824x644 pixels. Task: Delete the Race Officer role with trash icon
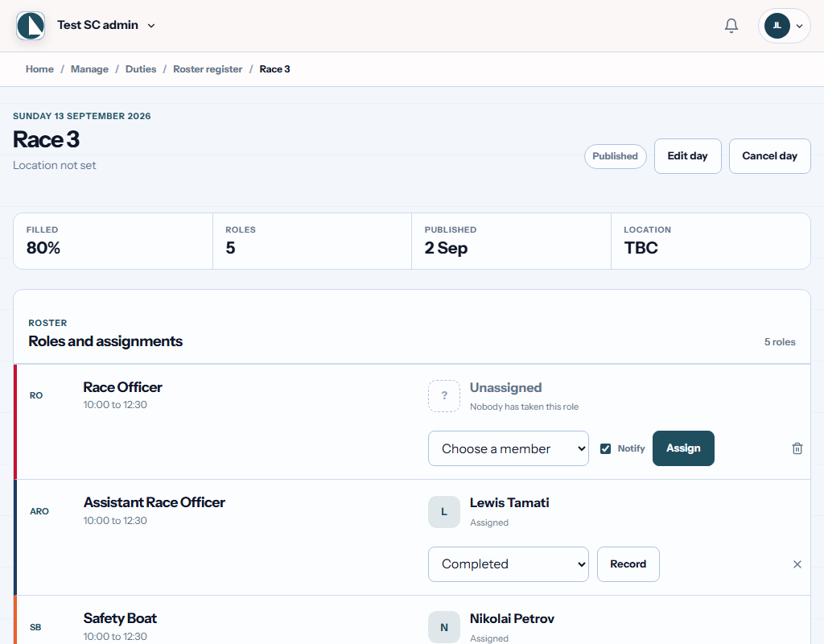(797, 448)
